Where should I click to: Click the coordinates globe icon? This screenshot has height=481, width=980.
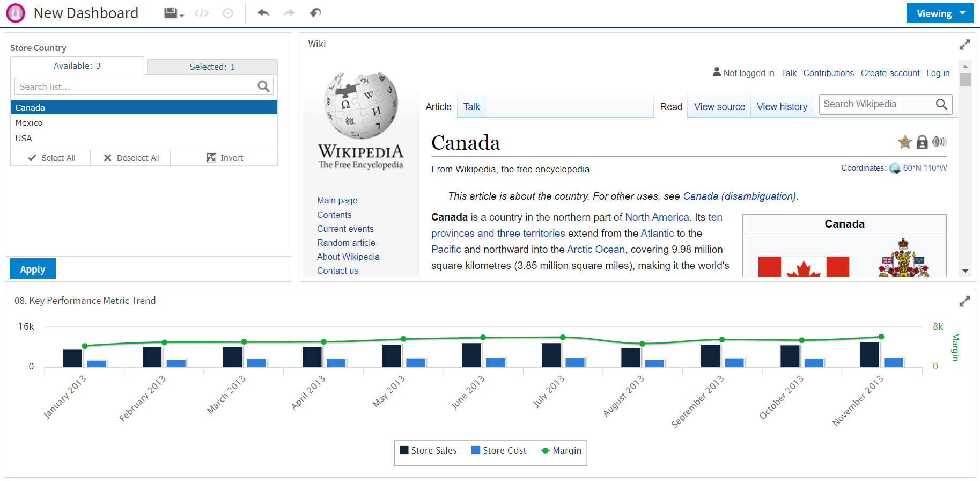[x=895, y=169]
